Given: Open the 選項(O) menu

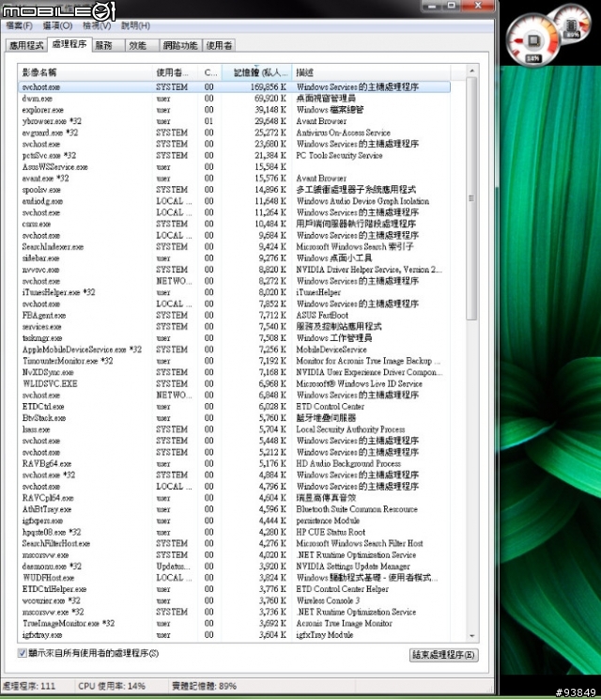Looking at the screenshot, I should click(57, 26).
